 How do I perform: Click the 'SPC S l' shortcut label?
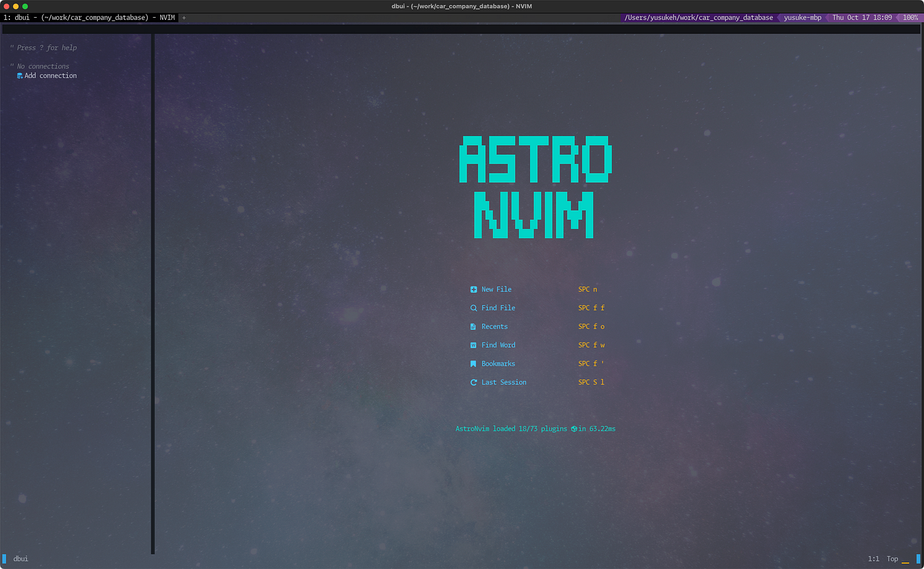coord(591,382)
